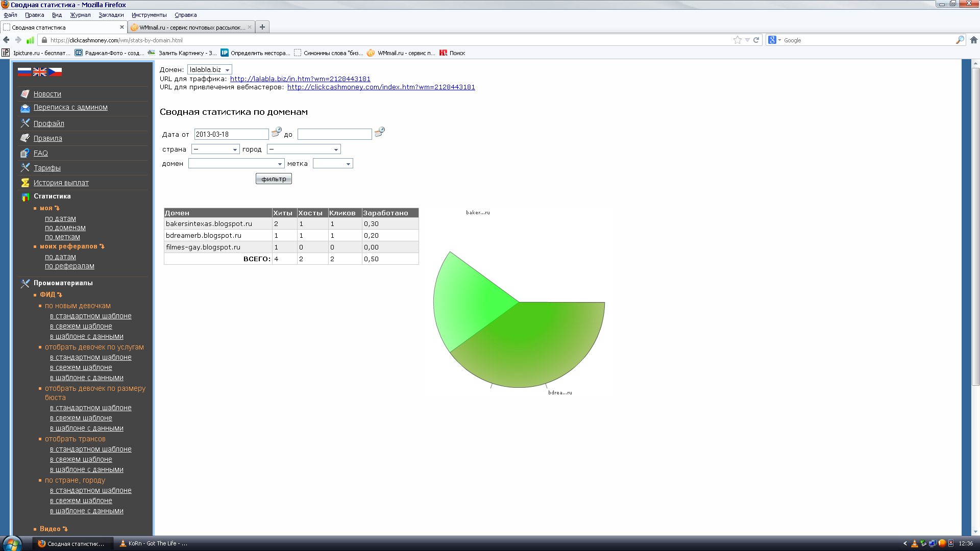Switch site language to Russian flag
This screenshot has width=980, height=551.
pos(24,72)
